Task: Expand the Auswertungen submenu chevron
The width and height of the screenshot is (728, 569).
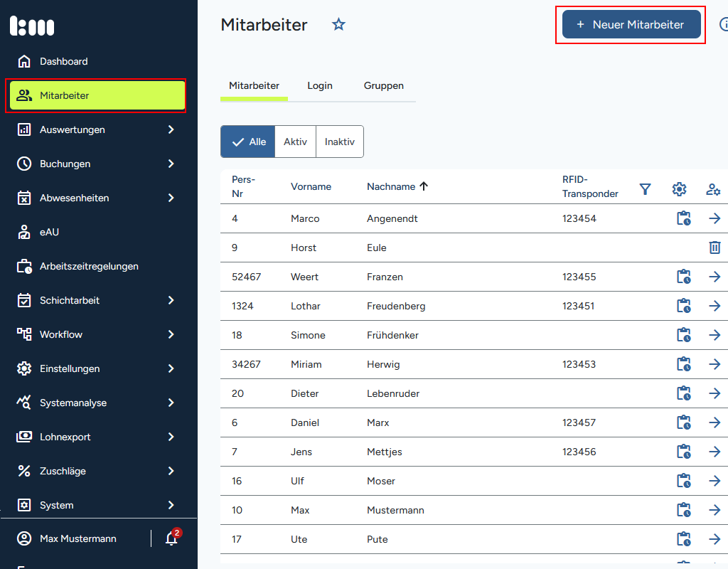Action: pos(171,129)
